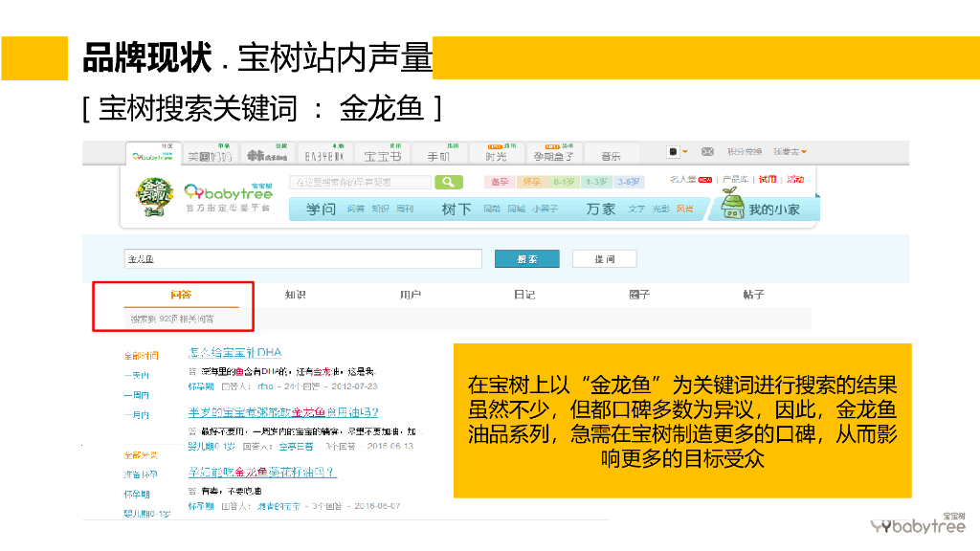Viewport: 980px width, 551px height.
Task: Select the 怀孕 stage tag
Action: [532, 182]
